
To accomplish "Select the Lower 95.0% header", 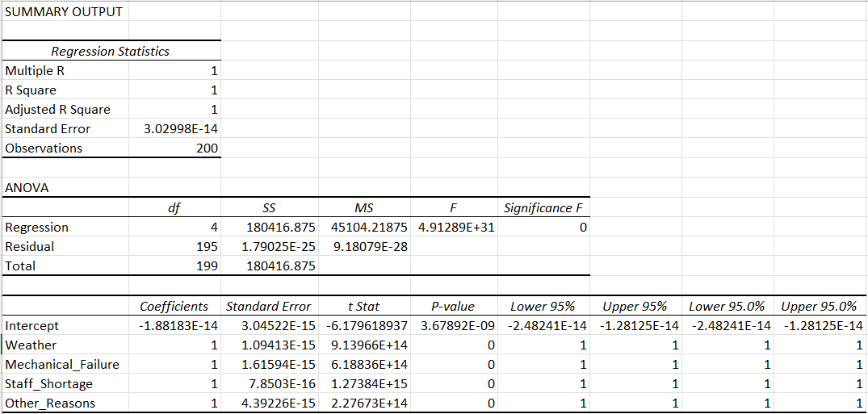I will click(728, 306).
